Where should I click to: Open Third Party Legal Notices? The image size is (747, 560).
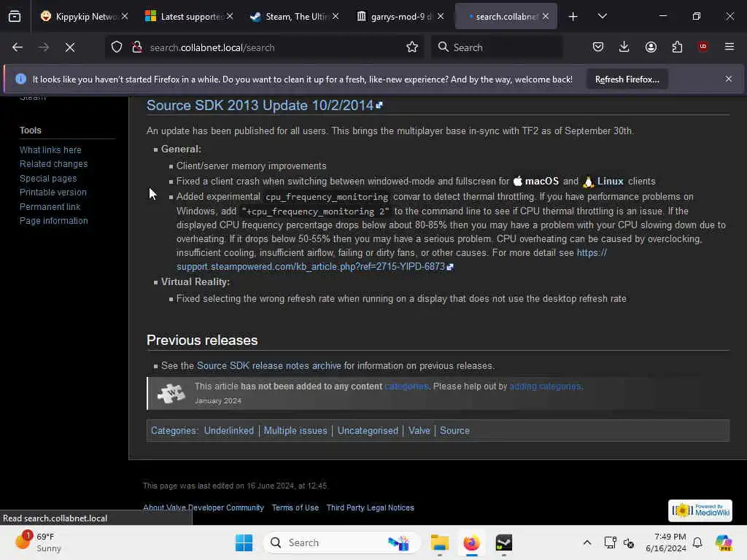coord(370,507)
